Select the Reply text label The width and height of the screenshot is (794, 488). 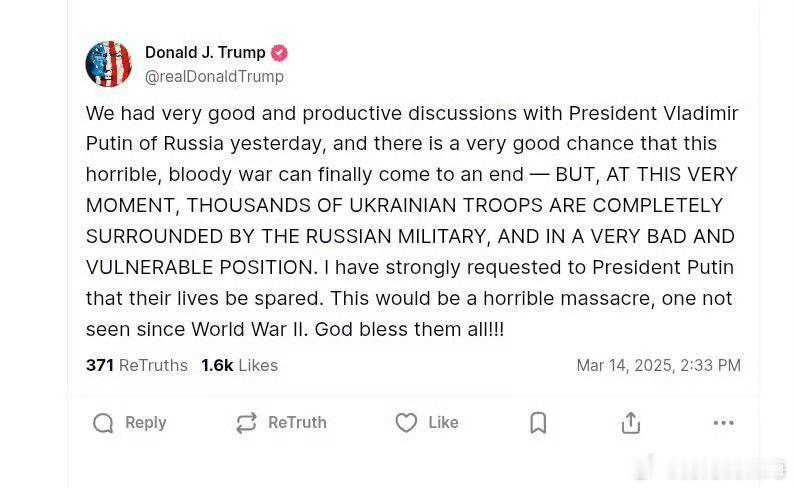145,422
